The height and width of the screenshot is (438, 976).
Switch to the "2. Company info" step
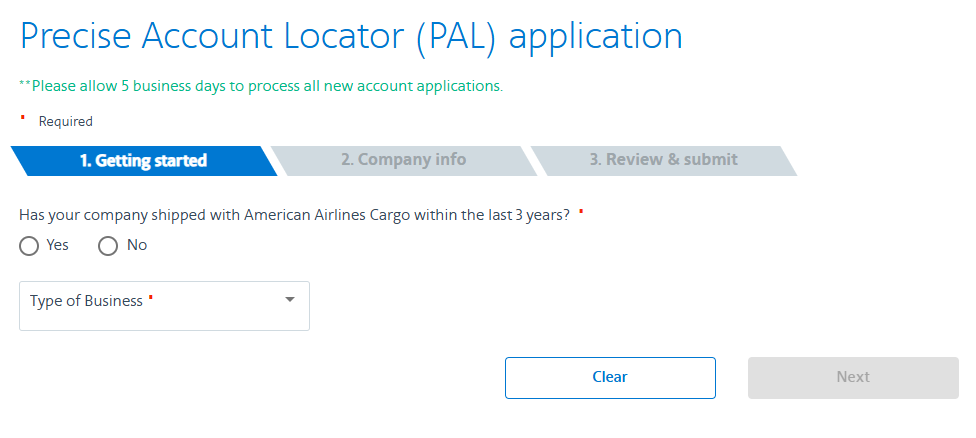click(x=403, y=160)
